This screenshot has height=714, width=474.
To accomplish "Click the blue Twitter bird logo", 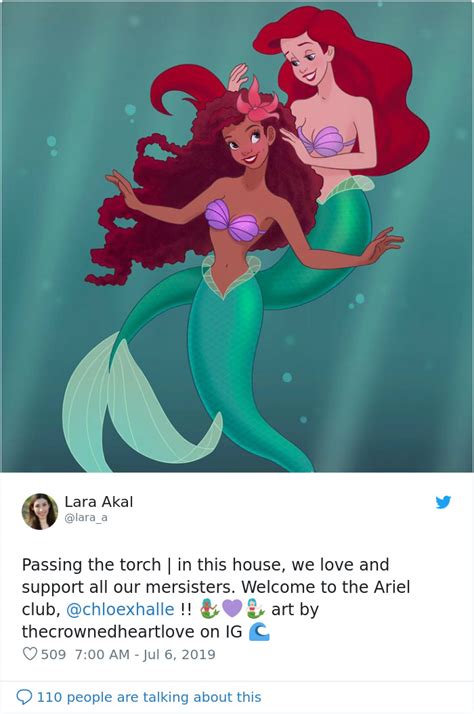I will pyautogui.click(x=443, y=502).
